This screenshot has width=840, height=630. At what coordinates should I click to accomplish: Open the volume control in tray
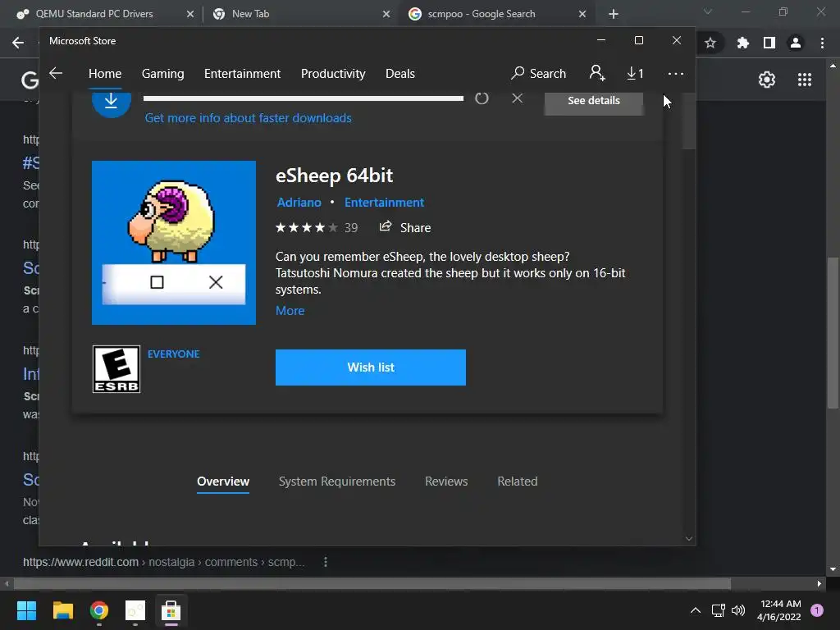(739, 610)
